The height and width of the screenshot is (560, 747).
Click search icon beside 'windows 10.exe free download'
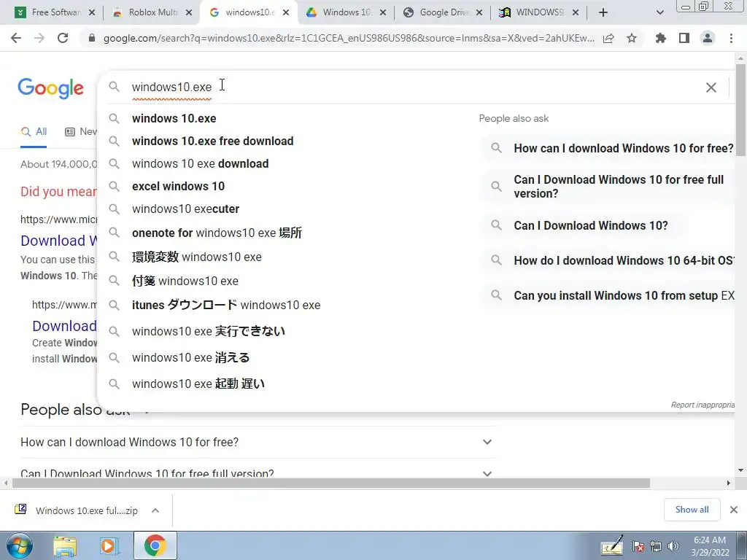(114, 141)
